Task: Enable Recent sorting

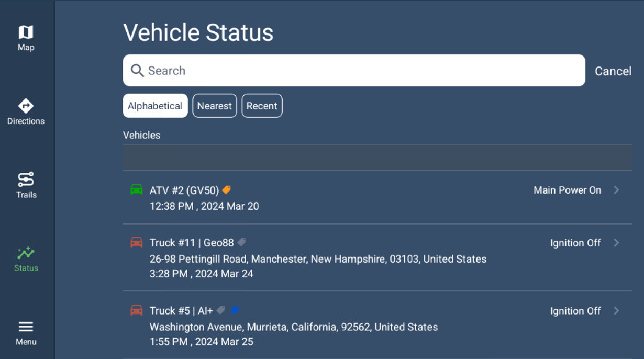Action: point(262,105)
